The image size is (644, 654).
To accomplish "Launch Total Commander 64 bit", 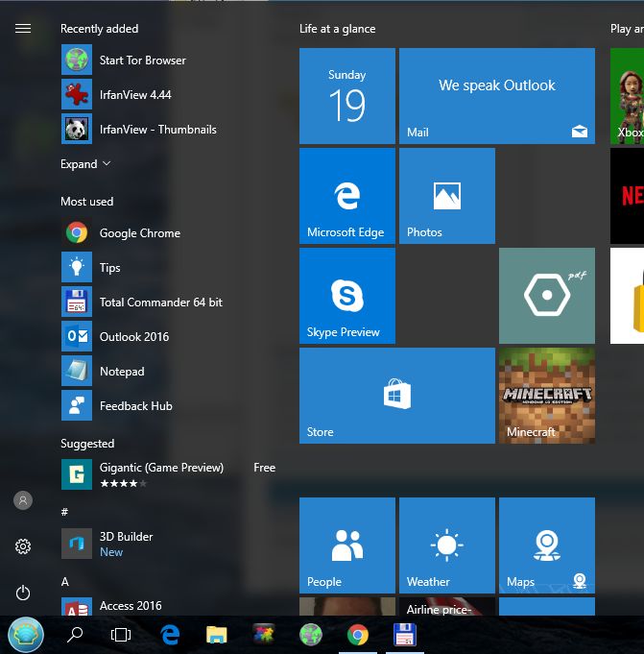I will (x=160, y=303).
